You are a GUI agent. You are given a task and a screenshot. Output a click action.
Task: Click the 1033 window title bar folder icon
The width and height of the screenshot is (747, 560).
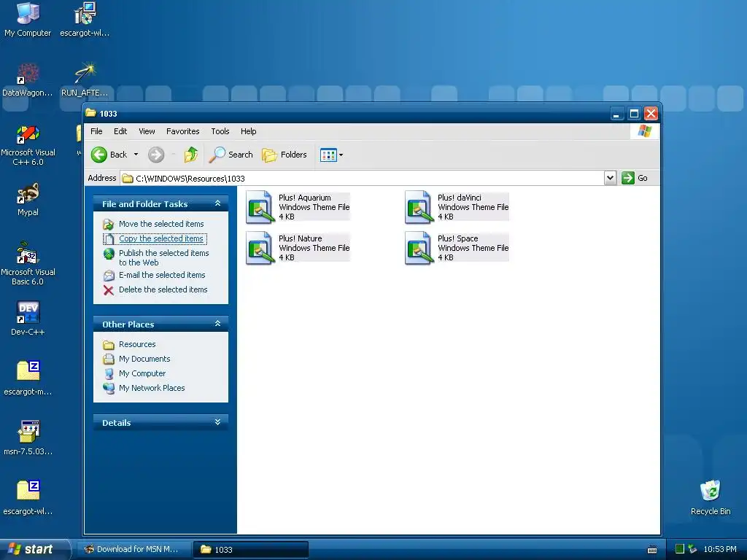(x=90, y=113)
